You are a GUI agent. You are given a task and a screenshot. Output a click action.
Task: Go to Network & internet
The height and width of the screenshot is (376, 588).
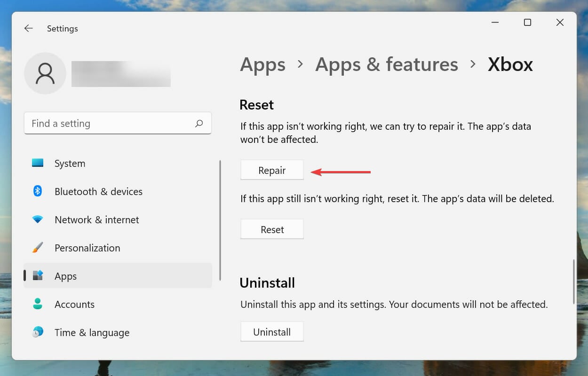point(118,219)
